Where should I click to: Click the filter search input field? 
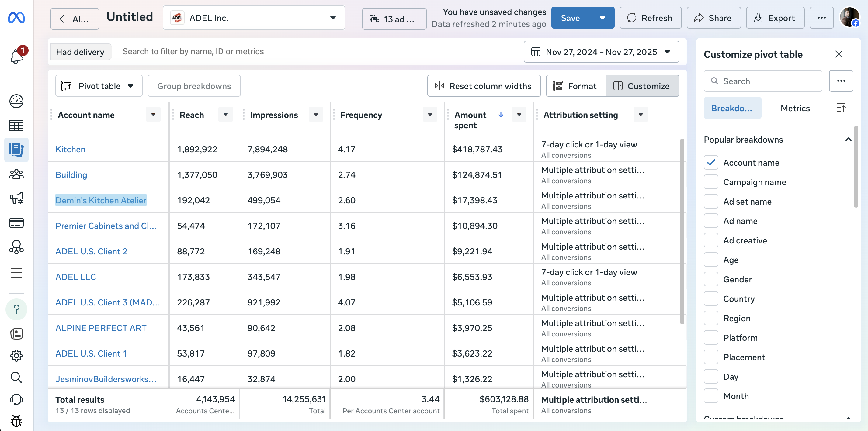(317, 51)
